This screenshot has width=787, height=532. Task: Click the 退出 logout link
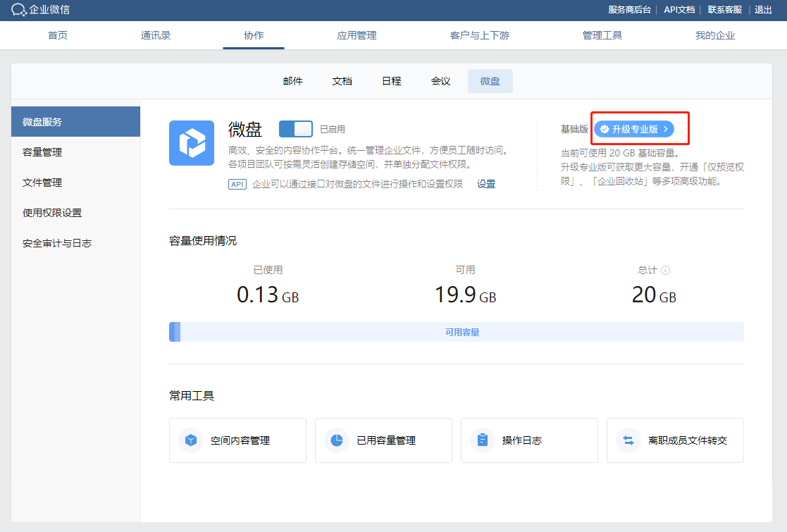(763, 10)
